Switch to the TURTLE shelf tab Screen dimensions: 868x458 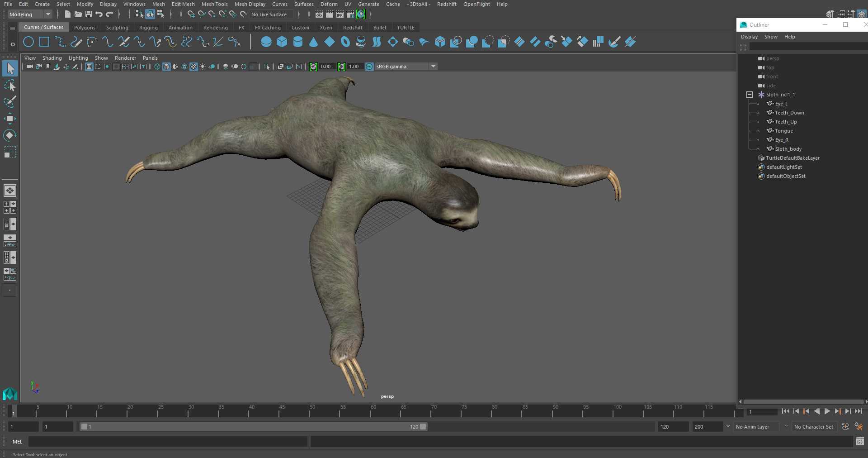point(406,28)
